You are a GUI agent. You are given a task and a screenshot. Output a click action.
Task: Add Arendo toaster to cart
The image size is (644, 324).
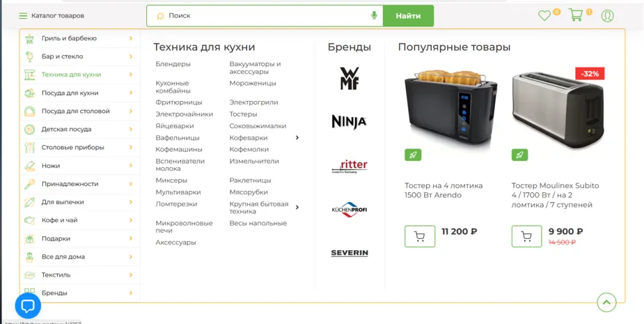(x=420, y=236)
